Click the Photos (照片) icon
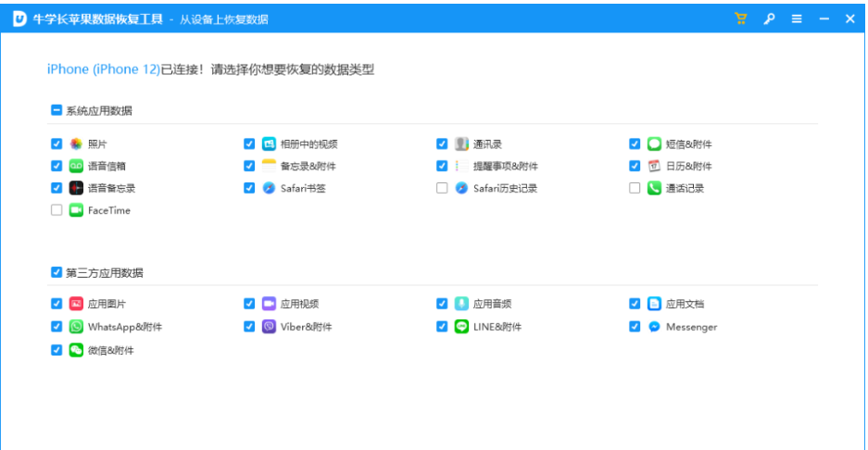Viewport: 868px width, 450px height. (76, 144)
